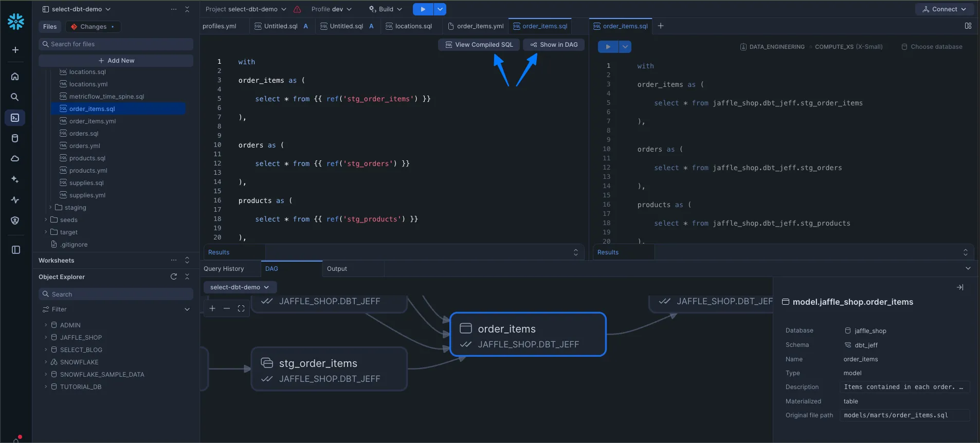
Task: Open the Monitoring activity icon in sidebar
Action: tap(15, 200)
